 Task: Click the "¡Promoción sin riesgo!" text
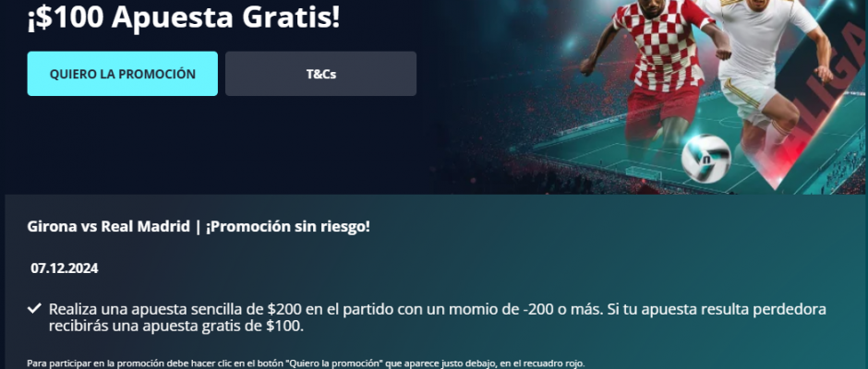pos(288,227)
